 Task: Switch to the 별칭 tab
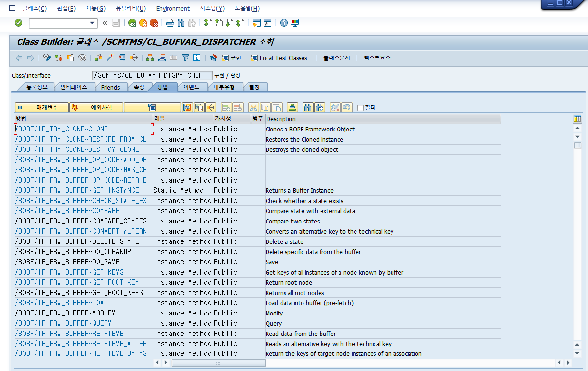254,87
